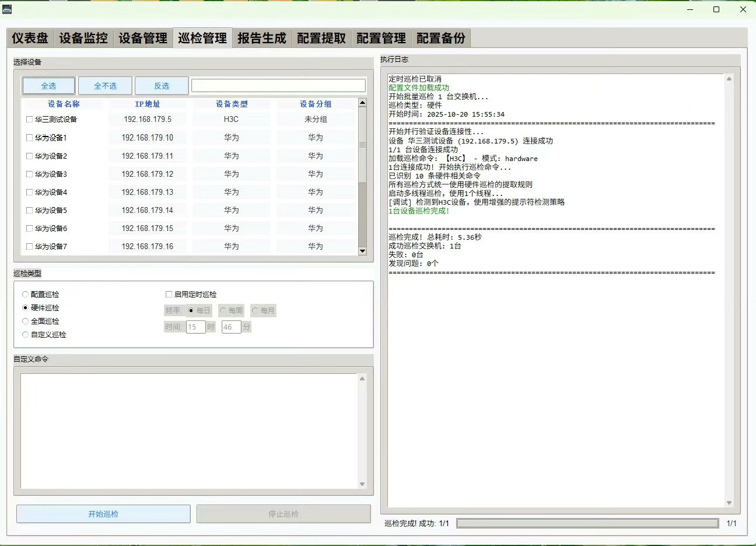
Task: Enable 启用定时巡检 scheduled inspection
Action: pos(169,295)
